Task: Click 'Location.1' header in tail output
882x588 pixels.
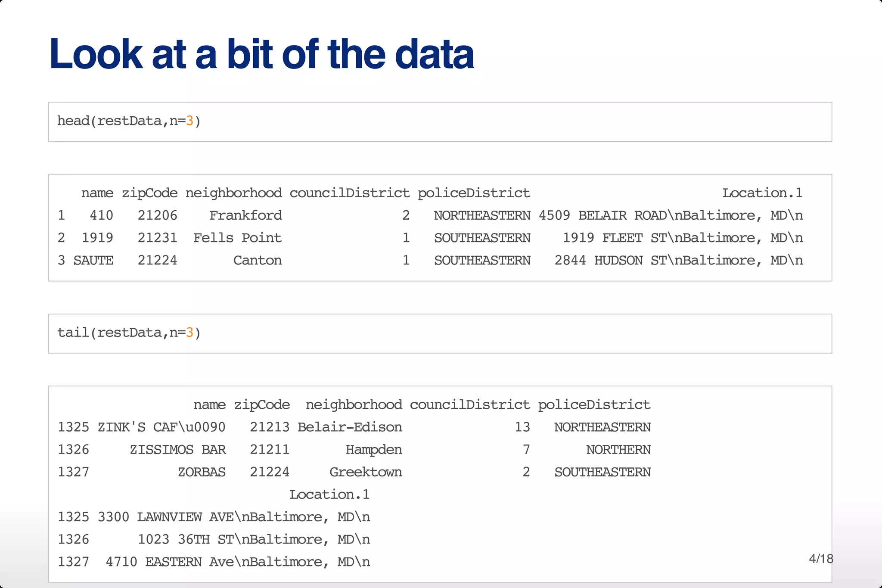Action: click(329, 495)
